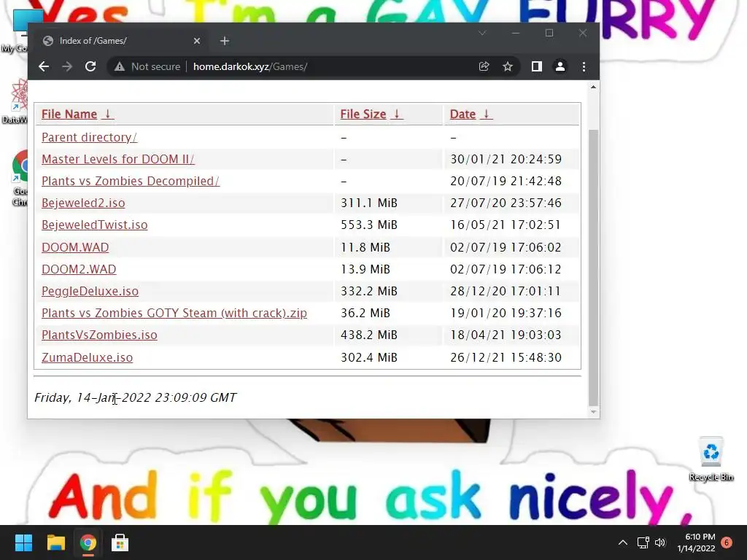The height and width of the screenshot is (560, 747).
Task: Go back to the previous page
Action: click(x=44, y=66)
